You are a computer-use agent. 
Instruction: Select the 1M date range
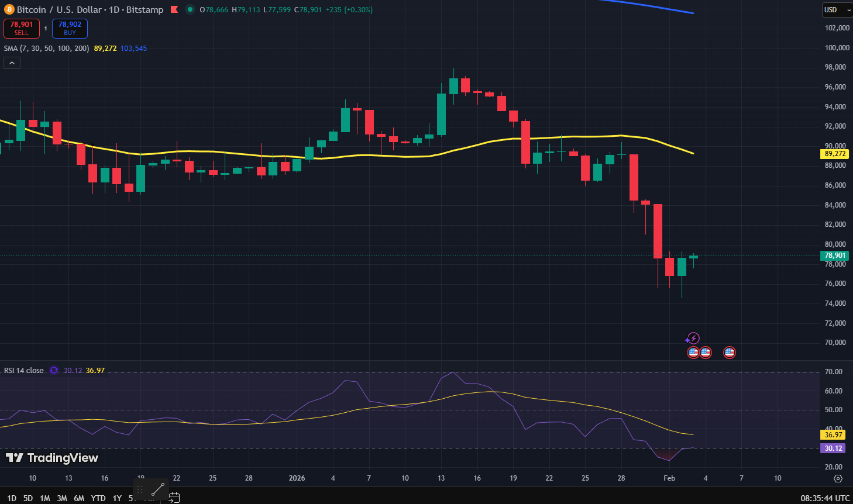tap(44, 498)
